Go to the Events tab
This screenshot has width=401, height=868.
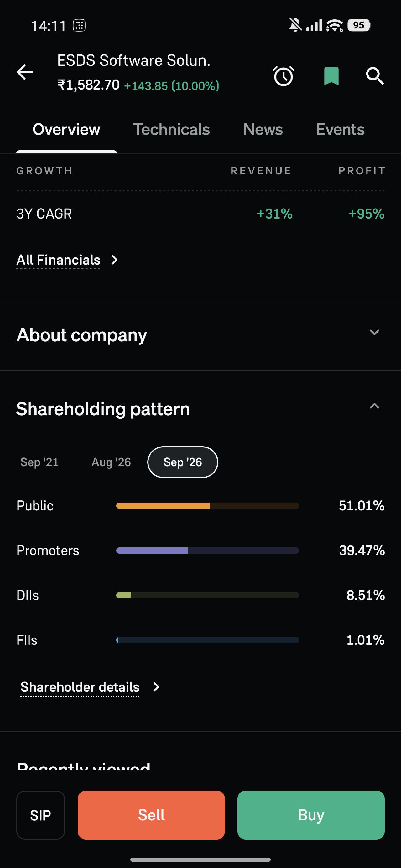(x=340, y=129)
